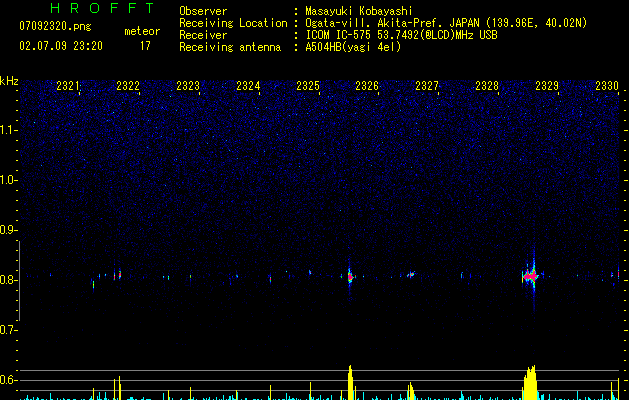Click the 0.7 kHz axis label

tap(8, 330)
